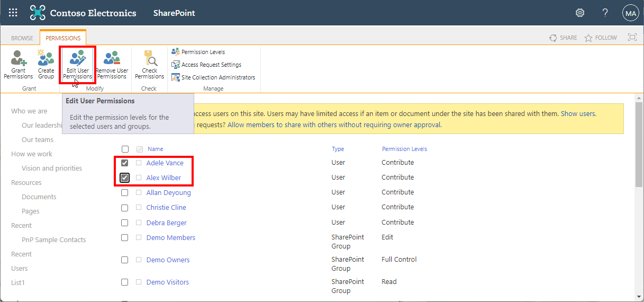Click the Show users link

coord(578,113)
